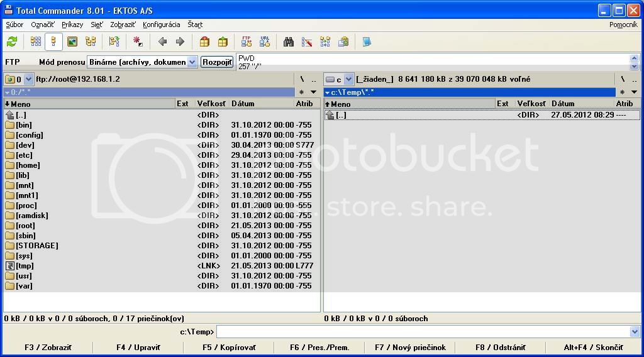The width and height of the screenshot is (644, 357).
Task: Click F6 / Pres./Prem. button
Action: pos(319,348)
